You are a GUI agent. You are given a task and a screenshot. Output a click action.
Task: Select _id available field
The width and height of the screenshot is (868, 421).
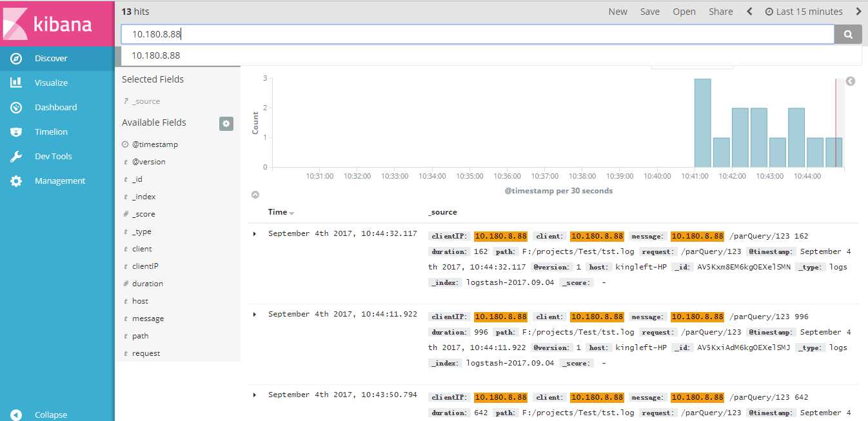[137, 179]
